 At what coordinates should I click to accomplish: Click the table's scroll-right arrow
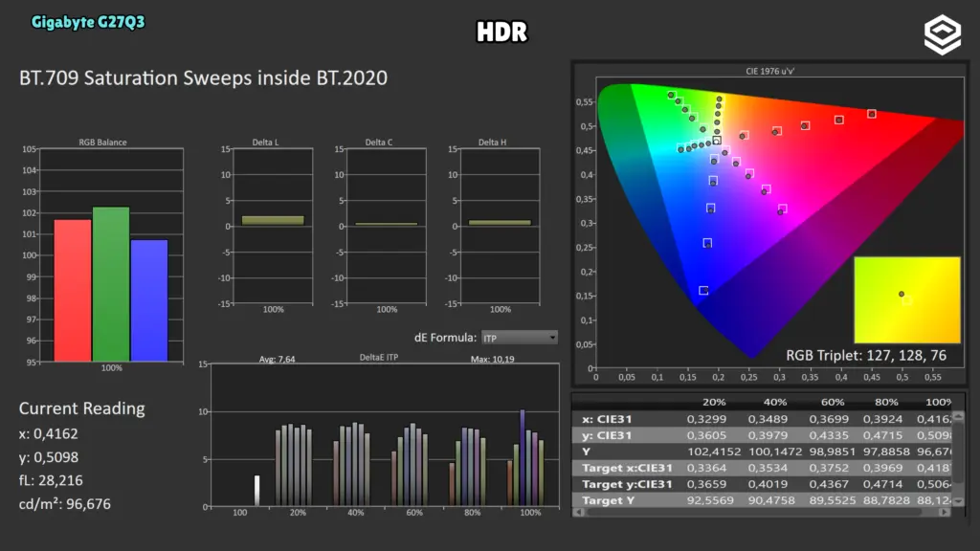click(x=945, y=513)
